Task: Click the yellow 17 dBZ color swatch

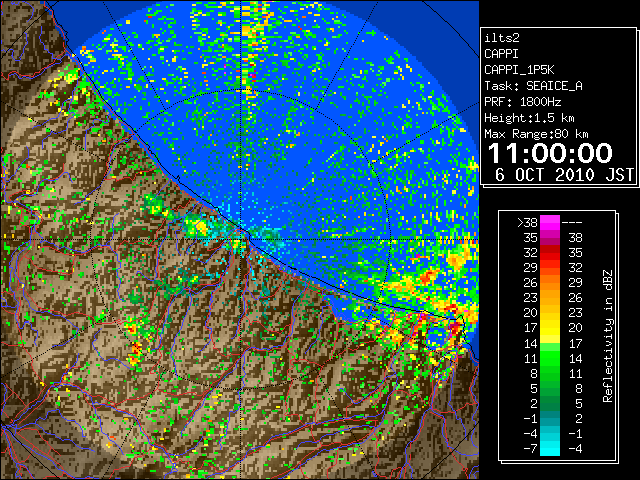Action: click(550, 328)
